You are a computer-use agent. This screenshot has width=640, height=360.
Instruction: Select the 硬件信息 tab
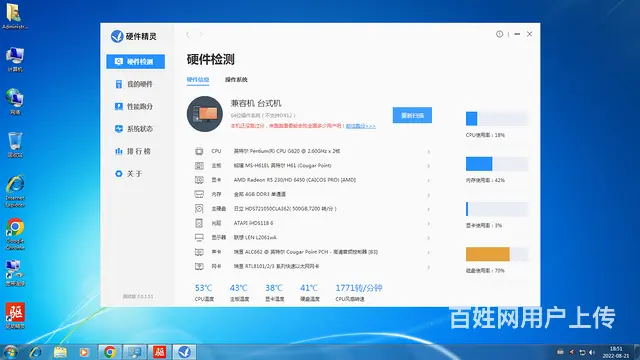point(198,80)
